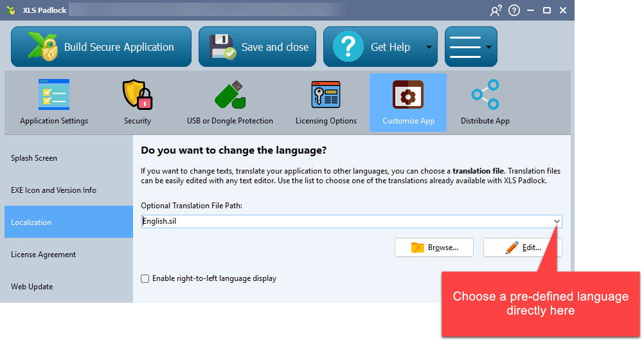
Task: Open EXE Icon and Version Info page
Action: (53, 190)
